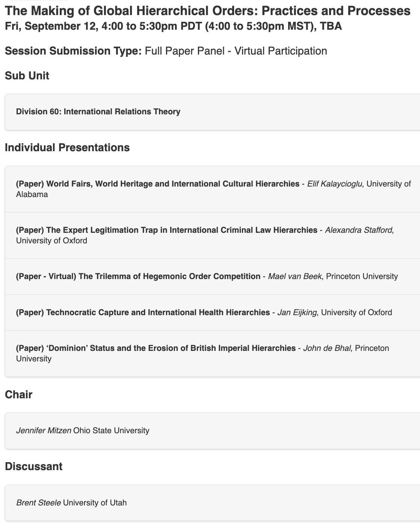Image resolution: width=420 pixels, height=528 pixels.
Task: Select chair Jennifer Mitzen
Action: 44,431
